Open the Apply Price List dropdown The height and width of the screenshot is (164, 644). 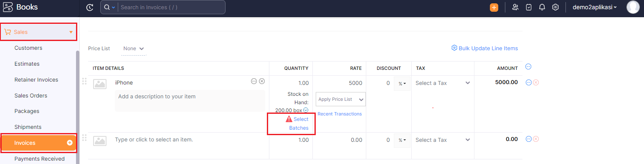tap(341, 99)
